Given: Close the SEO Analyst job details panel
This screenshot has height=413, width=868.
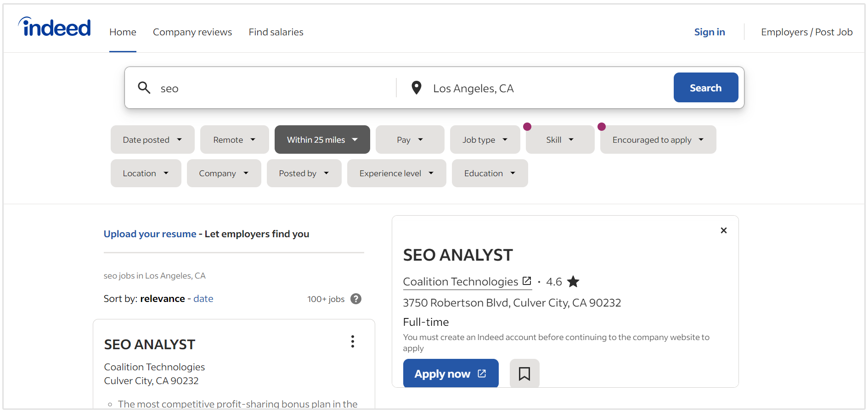Looking at the screenshot, I should pos(723,230).
